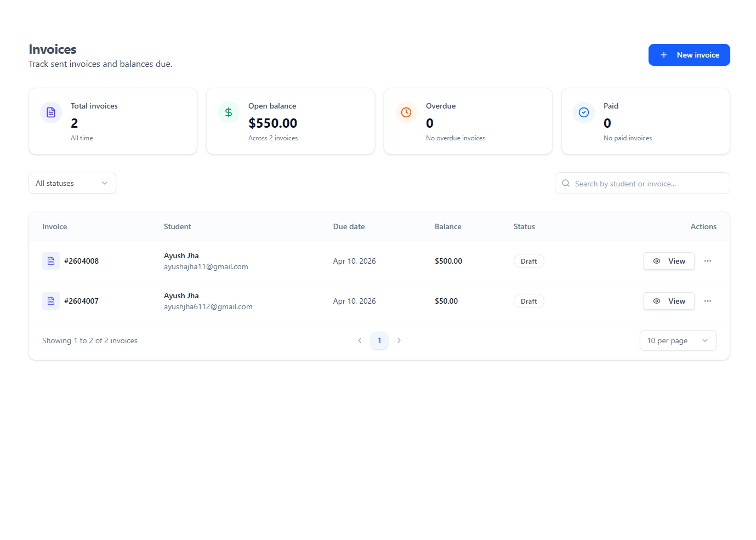View invoice #2604008
The width and height of the screenshot is (756, 540).
click(669, 261)
